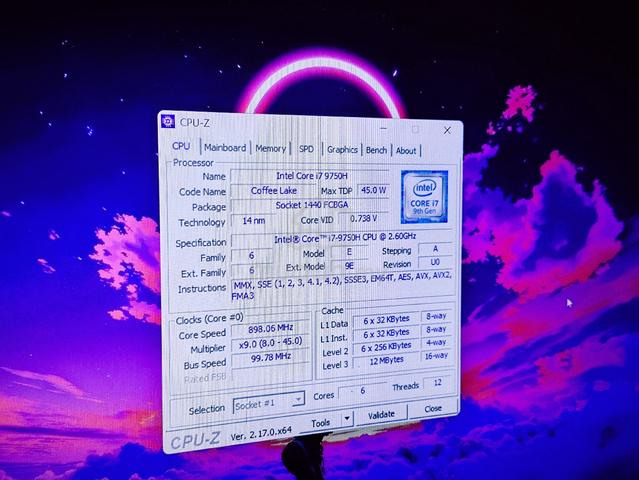Click the Model value 'E'

click(349, 252)
